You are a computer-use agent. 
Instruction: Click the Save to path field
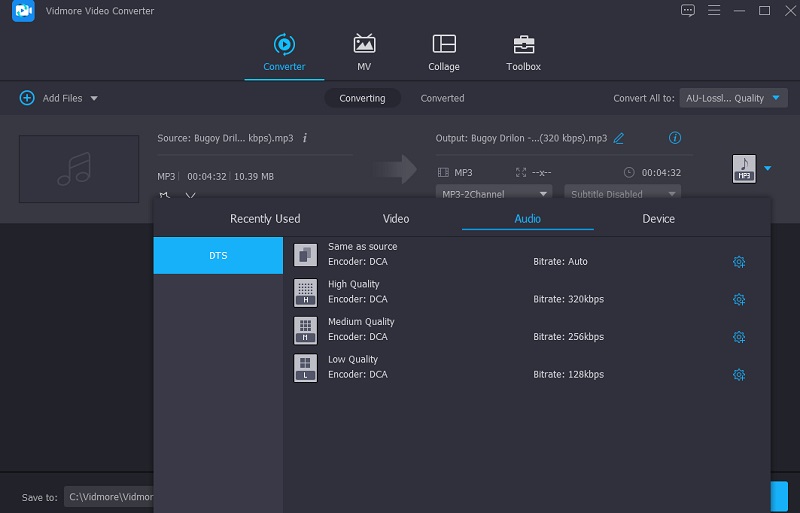[108, 497]
